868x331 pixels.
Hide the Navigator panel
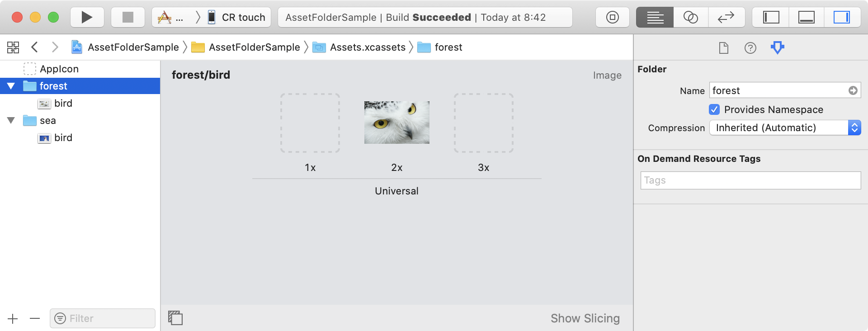(771, 17)
